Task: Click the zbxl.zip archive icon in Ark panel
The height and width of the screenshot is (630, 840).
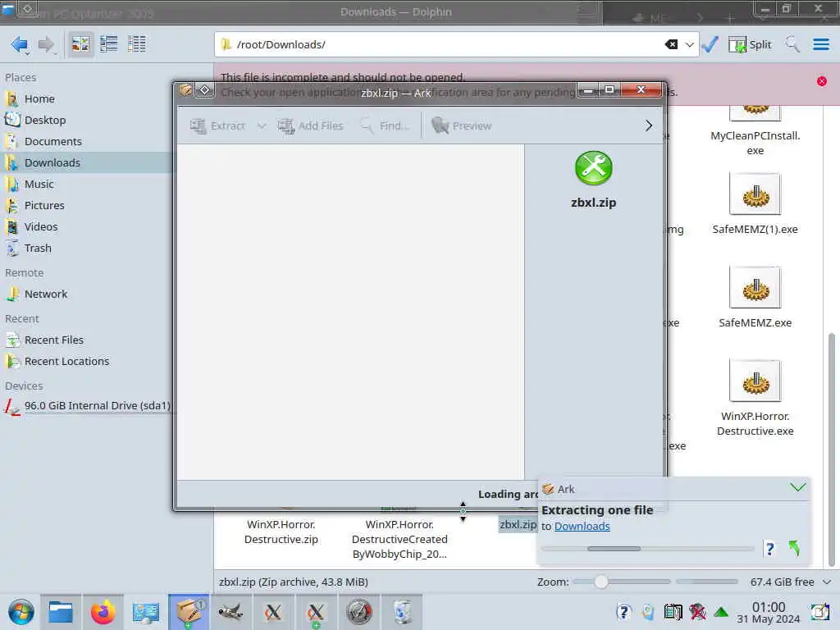Action: (x=594, y=168)
